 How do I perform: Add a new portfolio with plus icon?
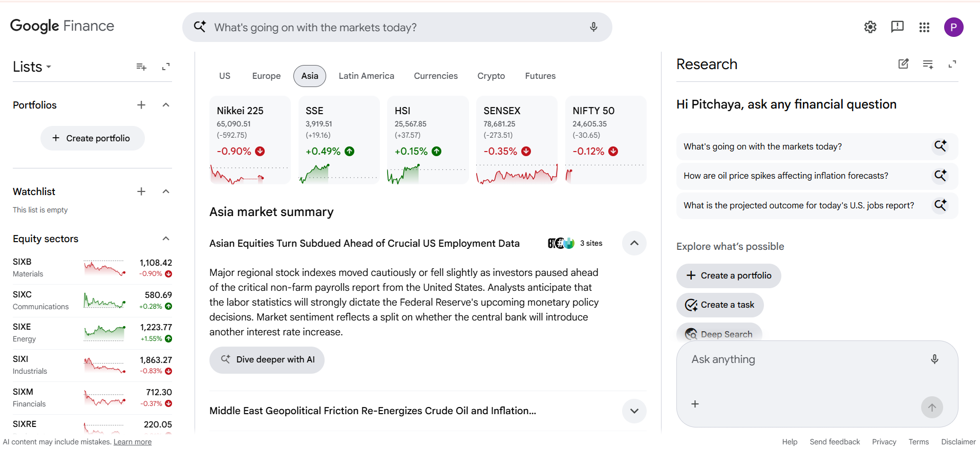141,105
